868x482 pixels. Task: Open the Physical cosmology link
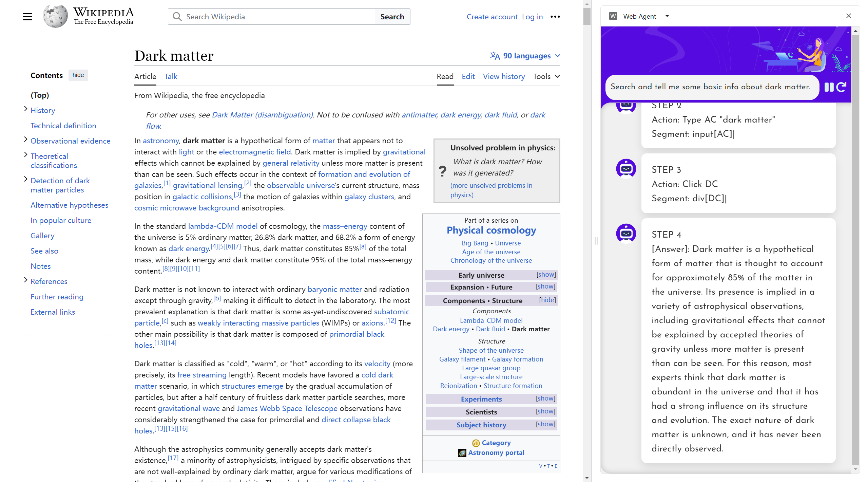click(491, 230)
